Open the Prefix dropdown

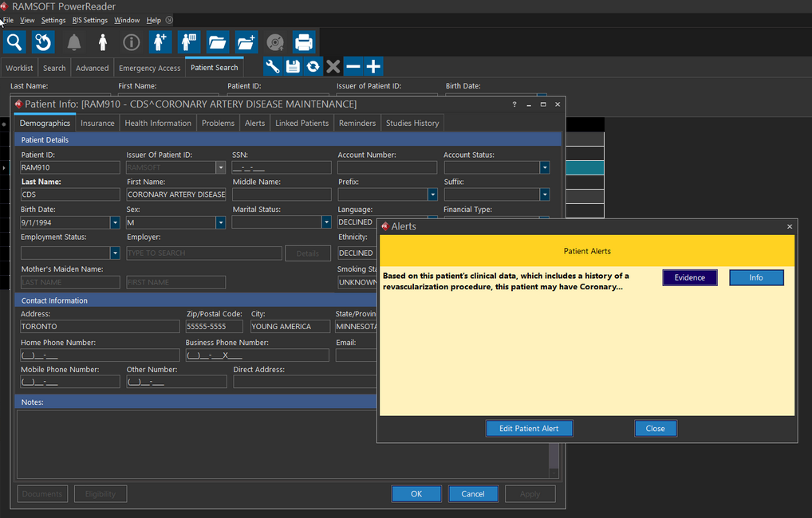[x=432, y=194]
